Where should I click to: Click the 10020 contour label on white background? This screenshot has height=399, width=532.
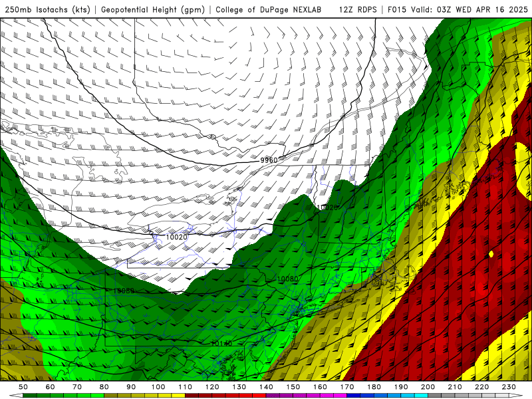tap(176, 237)
